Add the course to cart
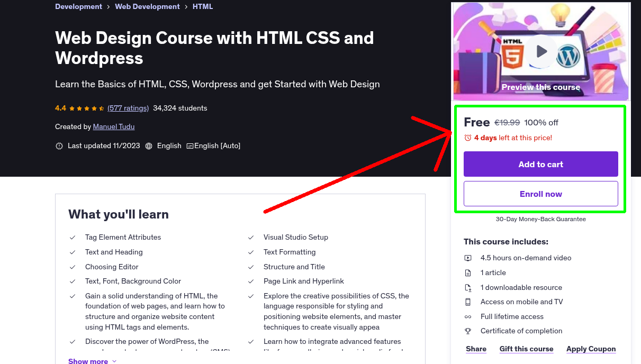641x364 pixels. point(541,164)
